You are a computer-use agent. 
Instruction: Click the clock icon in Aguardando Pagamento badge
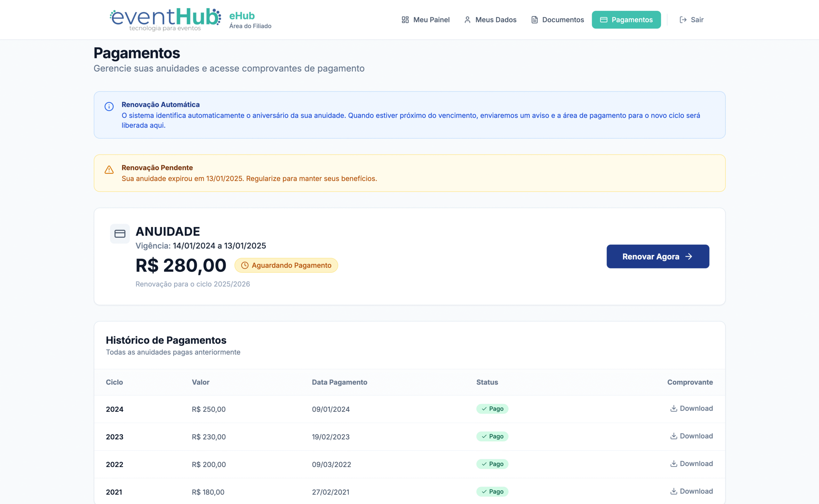tap(244, 265)
